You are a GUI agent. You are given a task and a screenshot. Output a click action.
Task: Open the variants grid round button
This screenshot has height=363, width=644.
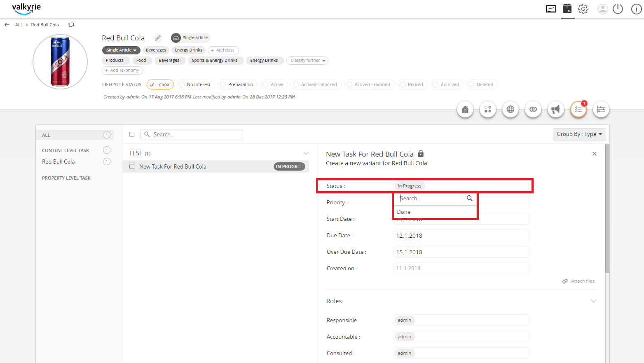pyautogui.click(x=488, y=109)
